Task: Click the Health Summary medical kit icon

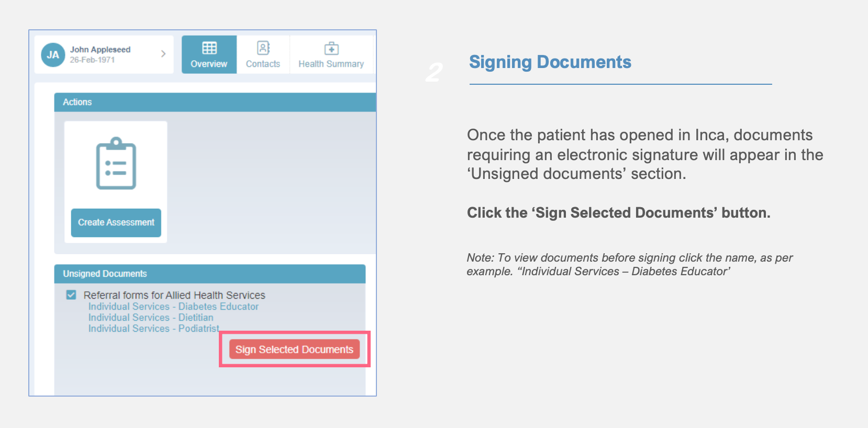Action: pos(331,49)
